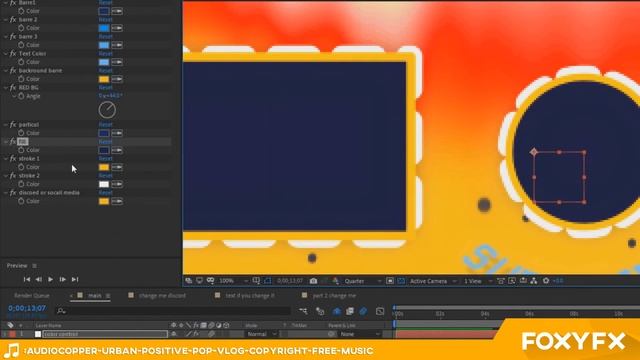The image size is (640, 360).
Task: Select the main composition tab
Action: coord(95,296)
